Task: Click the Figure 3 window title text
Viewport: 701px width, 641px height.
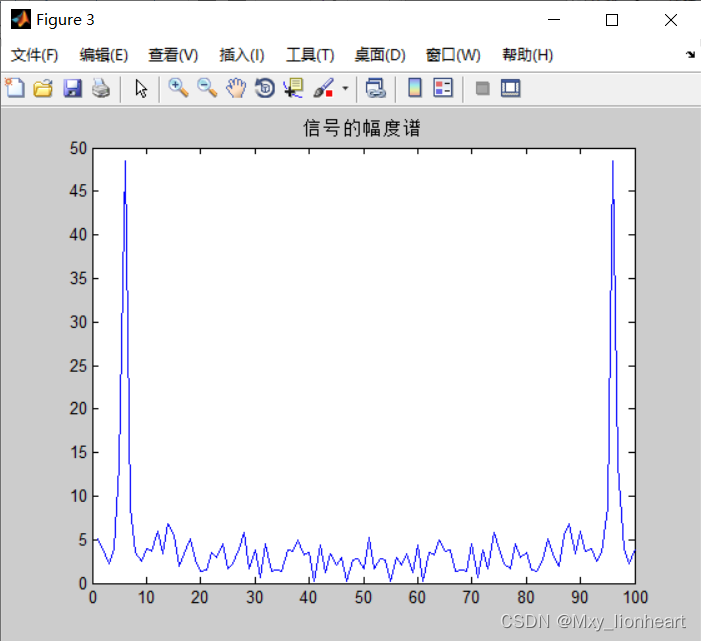Action: pos(65,20)
